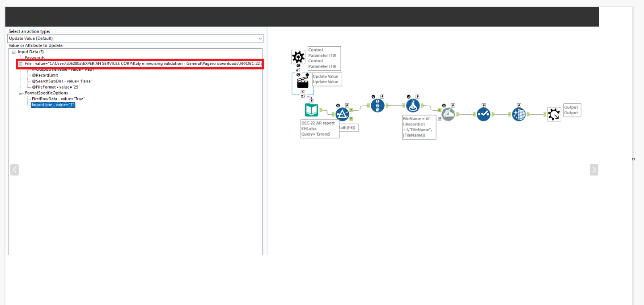Click the left navigation arrow button
The height and width of the screenshot is (305, 644).
coord(14,169)
